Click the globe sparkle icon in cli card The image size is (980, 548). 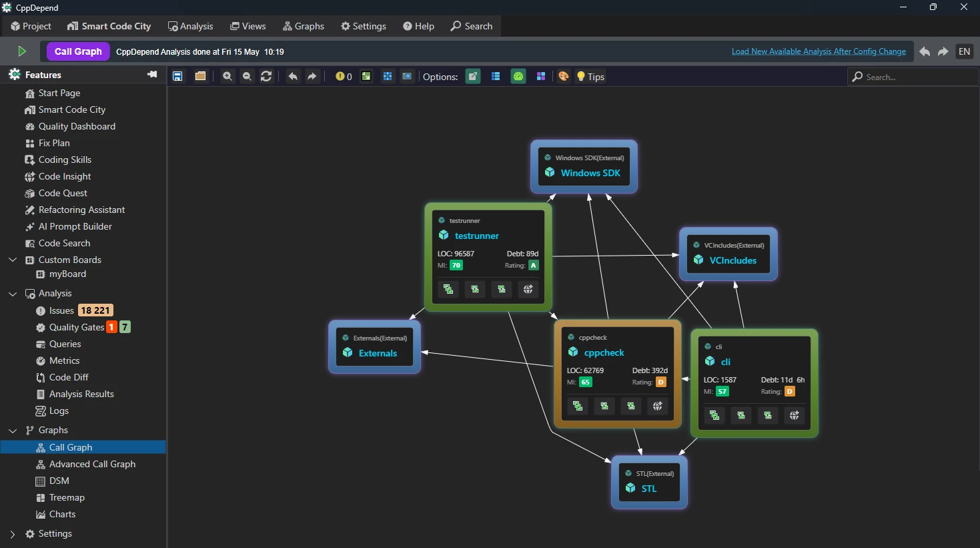[795, 415]
